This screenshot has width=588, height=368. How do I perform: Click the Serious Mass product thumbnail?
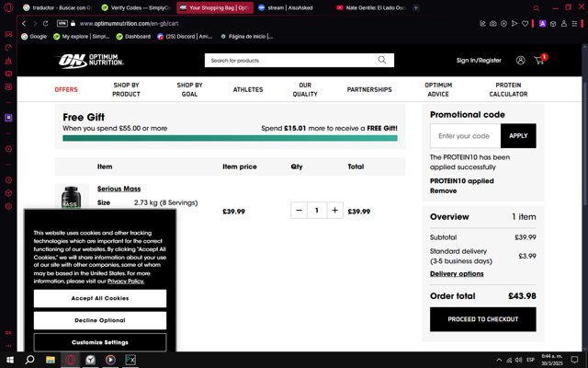pos(72,197)
